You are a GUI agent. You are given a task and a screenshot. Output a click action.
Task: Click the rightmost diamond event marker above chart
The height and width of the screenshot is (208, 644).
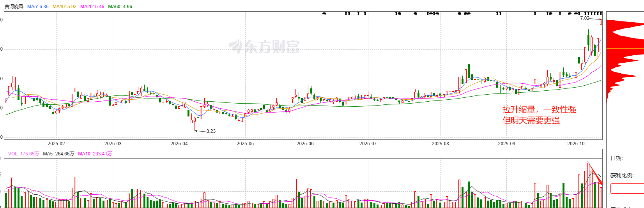601,14
